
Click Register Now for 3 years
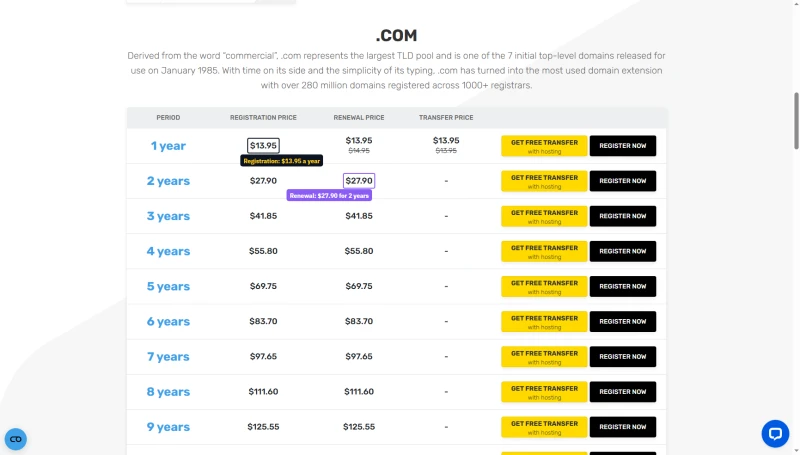pyautogui.click(x=622, y=216)
